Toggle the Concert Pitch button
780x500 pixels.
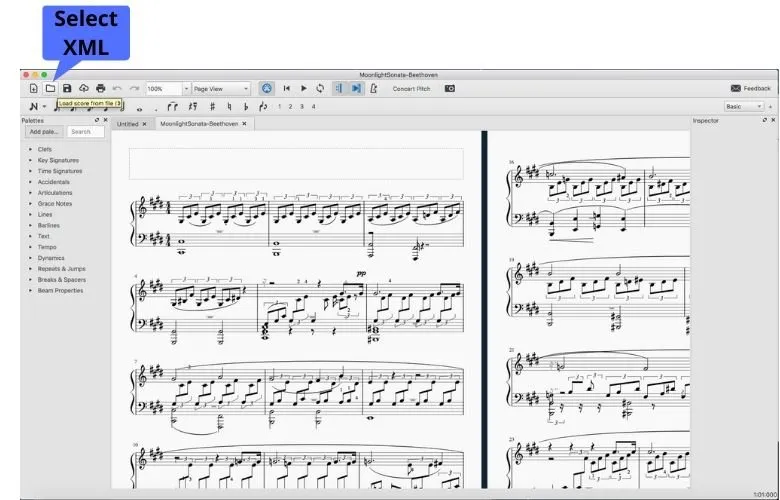pyautogui.click(x=411, y=89)
